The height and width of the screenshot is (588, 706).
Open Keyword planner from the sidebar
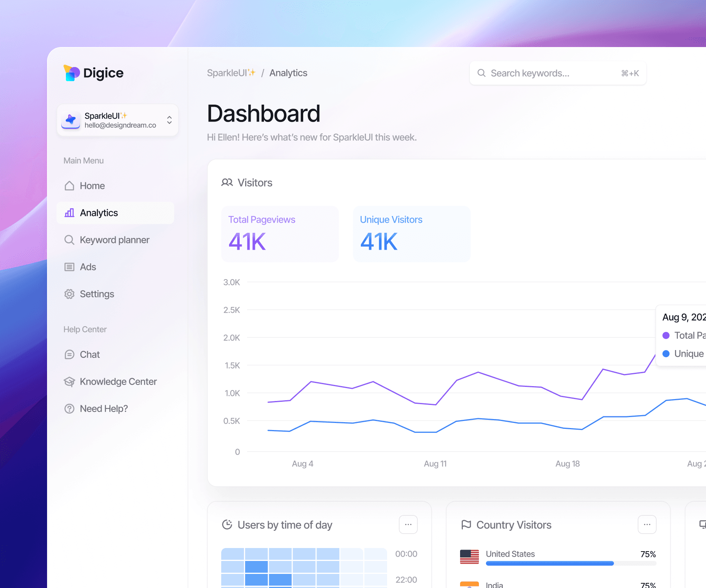coord(115,240)
